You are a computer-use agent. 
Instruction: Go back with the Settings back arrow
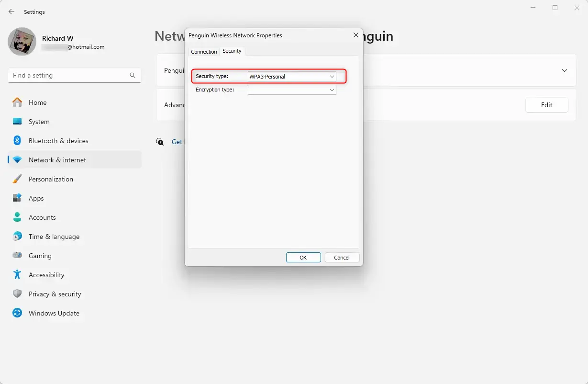click(11, 11)
